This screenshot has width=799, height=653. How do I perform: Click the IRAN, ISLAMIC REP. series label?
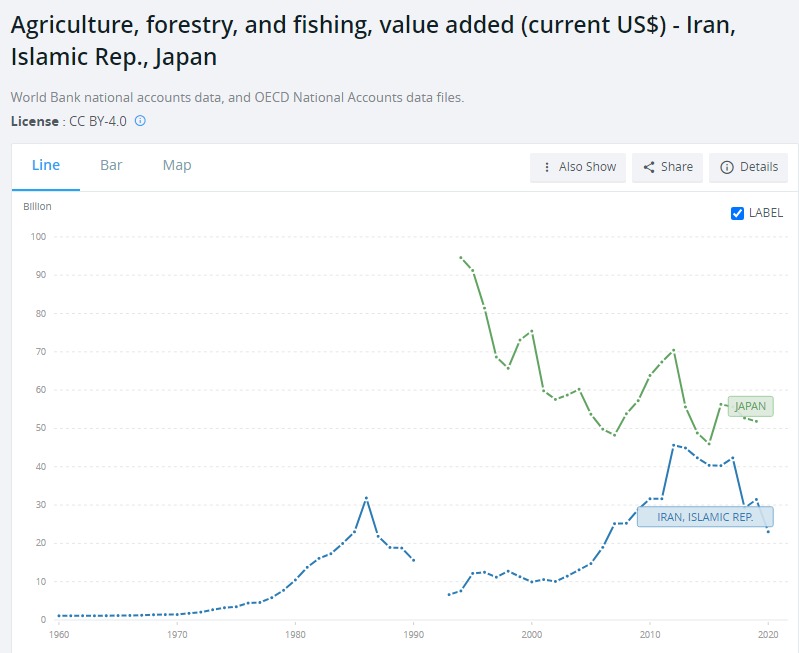point(705,516)
